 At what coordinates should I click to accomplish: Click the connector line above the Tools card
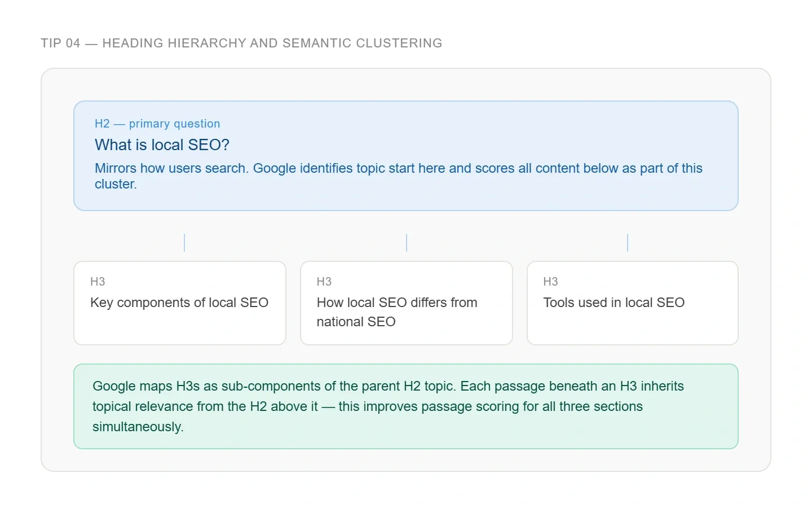point(628,243)
